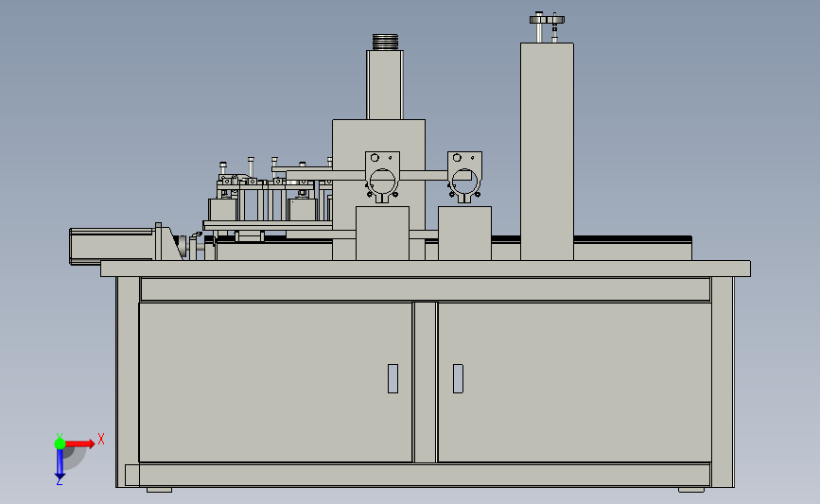
Task: Select the long panel under the table top
Action: pos(426,289)
